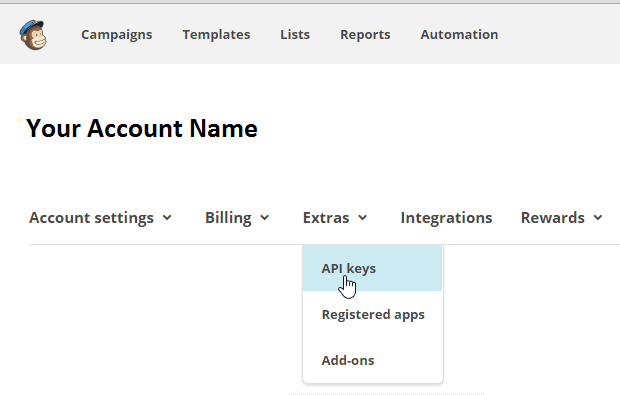
Task: Click the Your Account Name heading
Action: [142, 129]
